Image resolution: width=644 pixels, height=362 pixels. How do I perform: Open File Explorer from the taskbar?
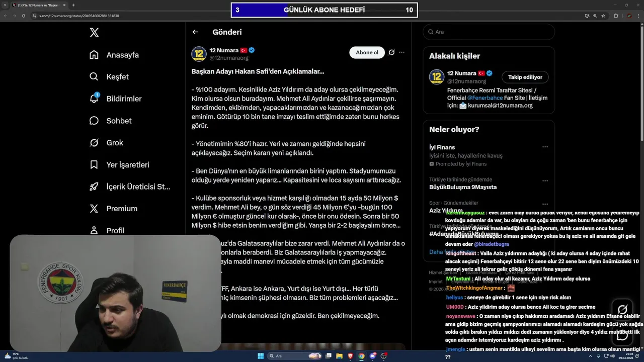[x=339, y=356]
